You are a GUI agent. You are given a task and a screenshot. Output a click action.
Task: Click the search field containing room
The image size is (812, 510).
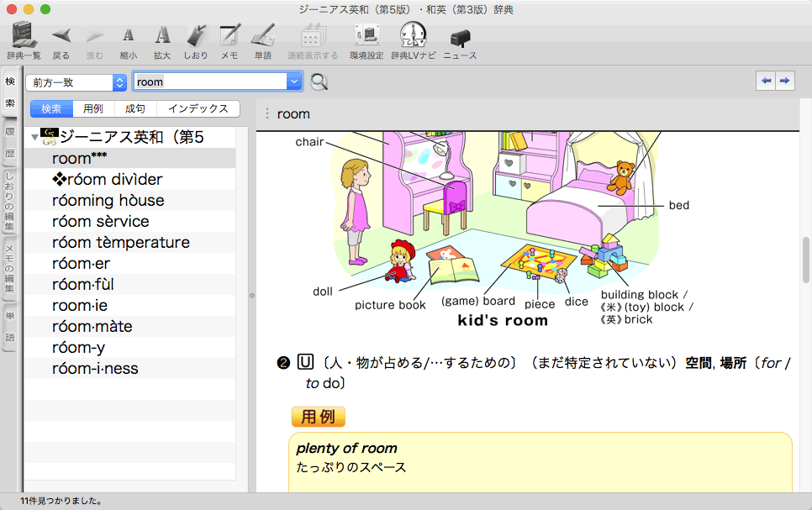click(211, 81)
